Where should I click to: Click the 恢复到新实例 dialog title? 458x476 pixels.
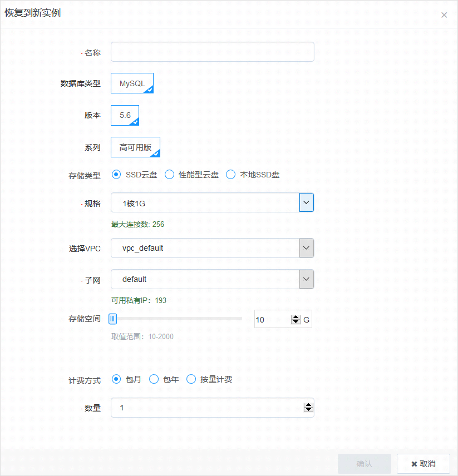pyautogui.click(x=33, y=13)
